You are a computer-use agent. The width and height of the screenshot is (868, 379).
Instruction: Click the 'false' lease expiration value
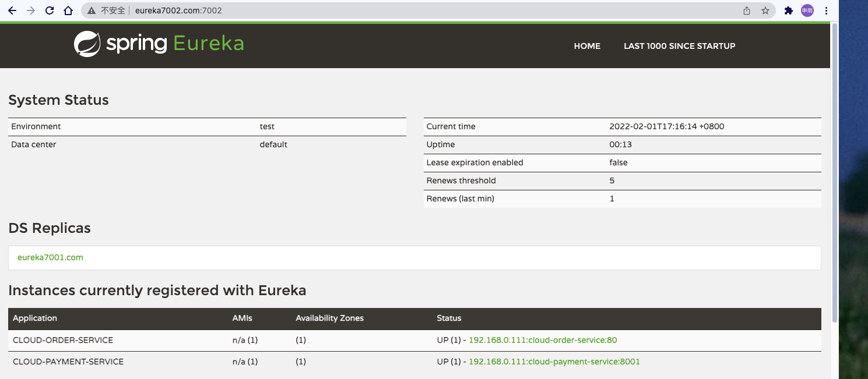click(x=619, y=162)
